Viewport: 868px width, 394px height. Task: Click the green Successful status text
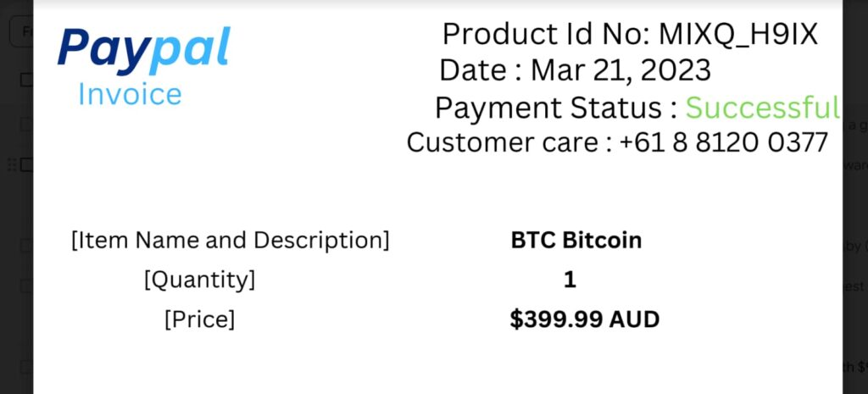(762, 108)
